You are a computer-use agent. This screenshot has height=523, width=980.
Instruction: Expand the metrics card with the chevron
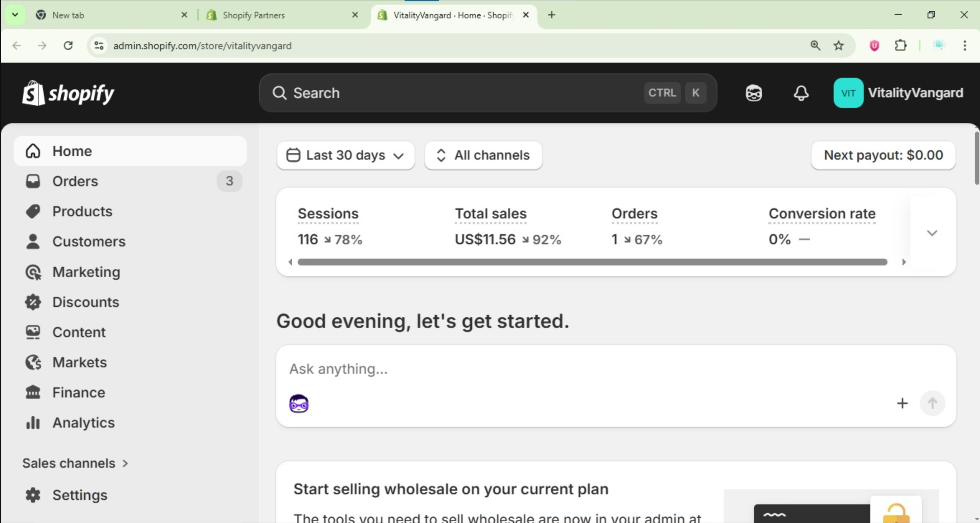pyautogui.click(x=932, y=232)
